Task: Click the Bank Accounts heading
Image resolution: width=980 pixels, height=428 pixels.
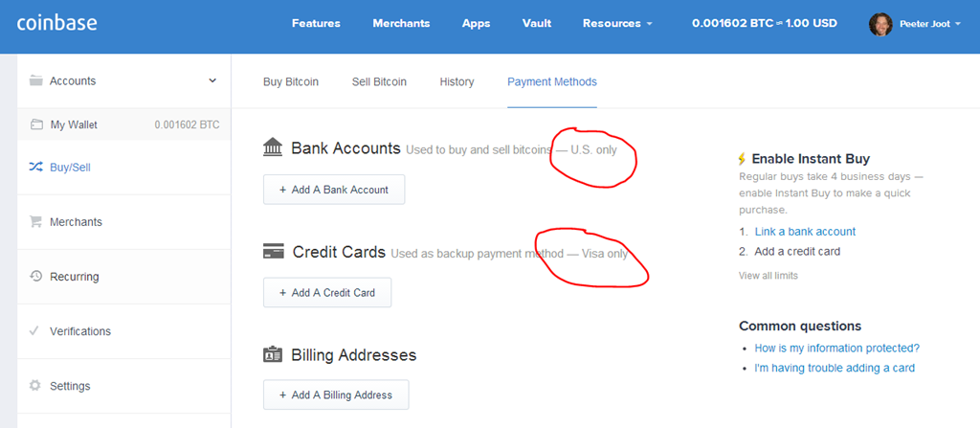Action: 345,148
